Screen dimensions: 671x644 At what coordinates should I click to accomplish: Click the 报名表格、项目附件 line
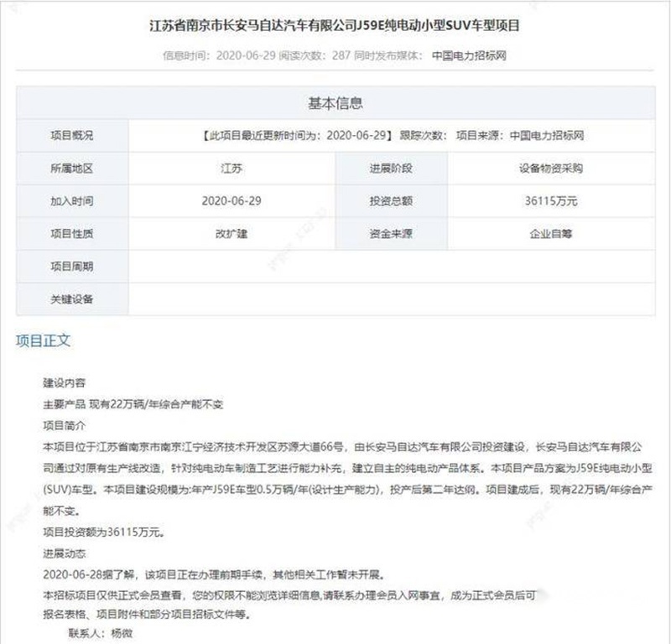(147, 615)
